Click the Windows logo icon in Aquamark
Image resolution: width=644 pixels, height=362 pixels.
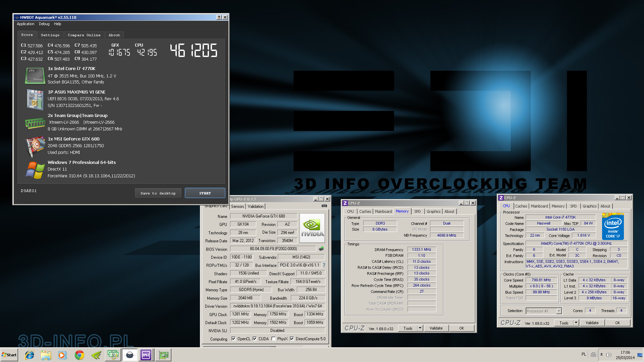click(x=35, y=170)
